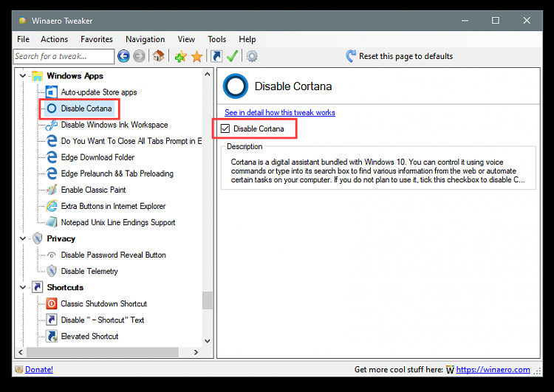
Task: Go to the Home page icon
Action: point(159,56)
